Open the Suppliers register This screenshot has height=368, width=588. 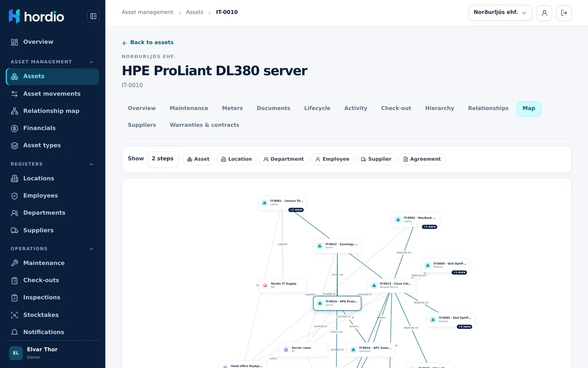(x=52, y=230)
